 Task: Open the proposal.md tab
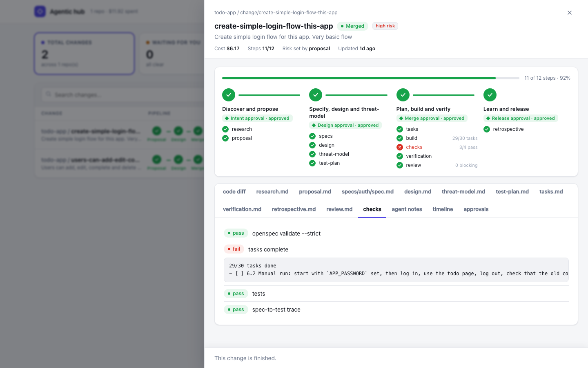click(315, 191)
